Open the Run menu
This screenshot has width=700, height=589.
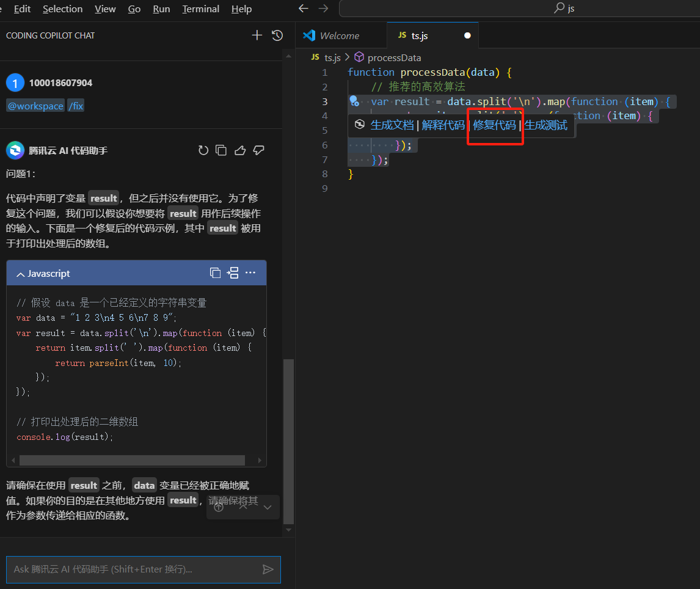pyautogui.click(x=161, y=9)
